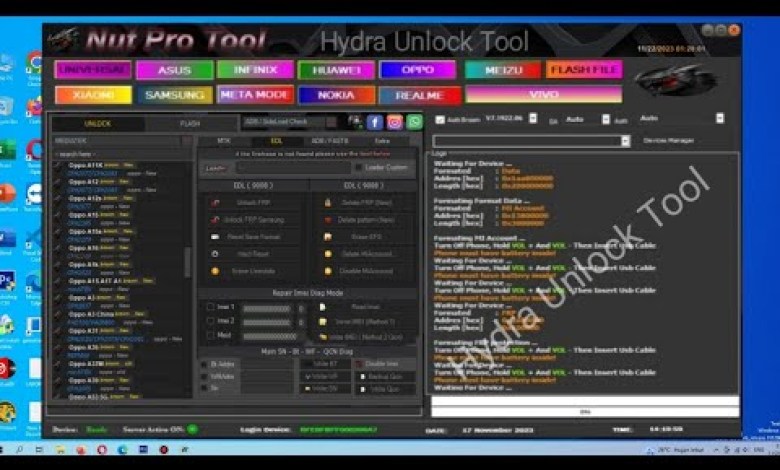Image resolution: width=780 pixels, height=470 pixels.
Task: Open the WhatsApp contact icon
Action: coord(414,122)
